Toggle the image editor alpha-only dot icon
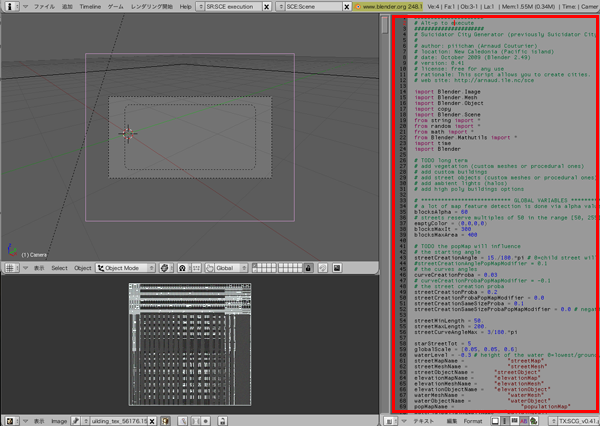The width and height of the screenshot is (600, 426). click(x=205, y=421)
